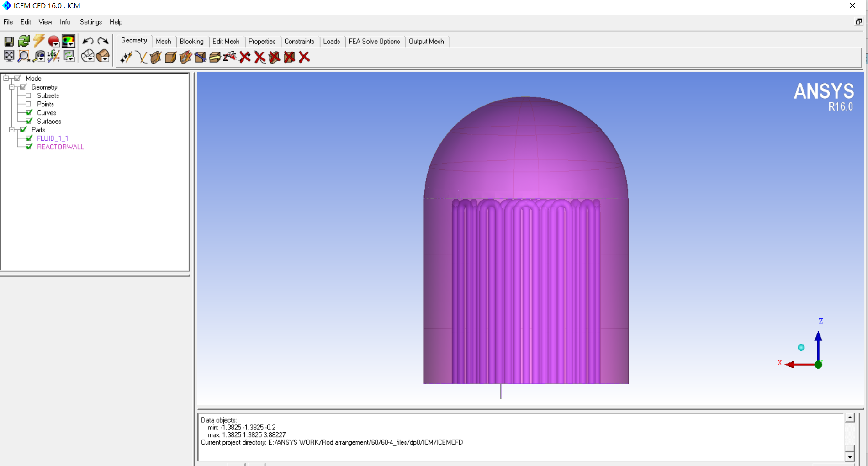Click the Local Coordinate Systems (LCS) icon

[x=53, y=56]
